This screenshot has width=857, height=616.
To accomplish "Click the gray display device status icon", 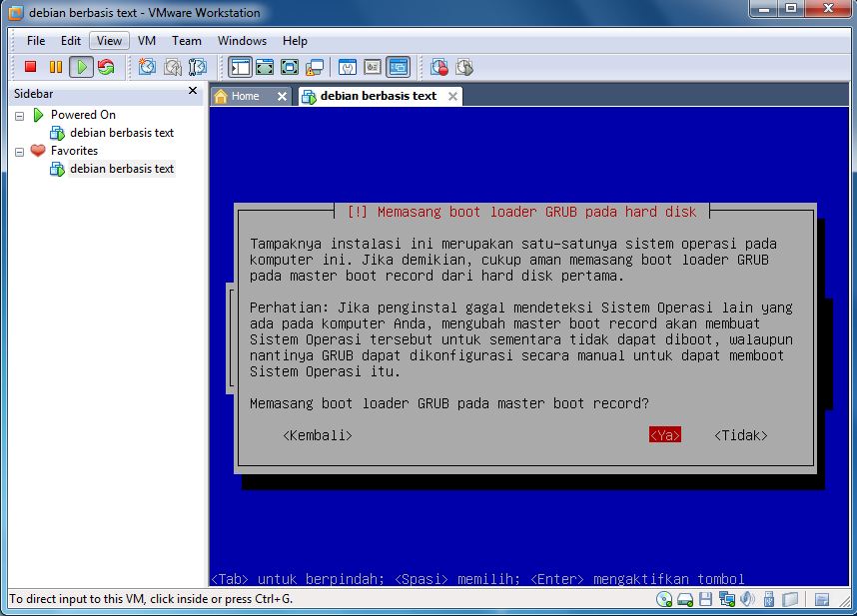I will 790,600.
